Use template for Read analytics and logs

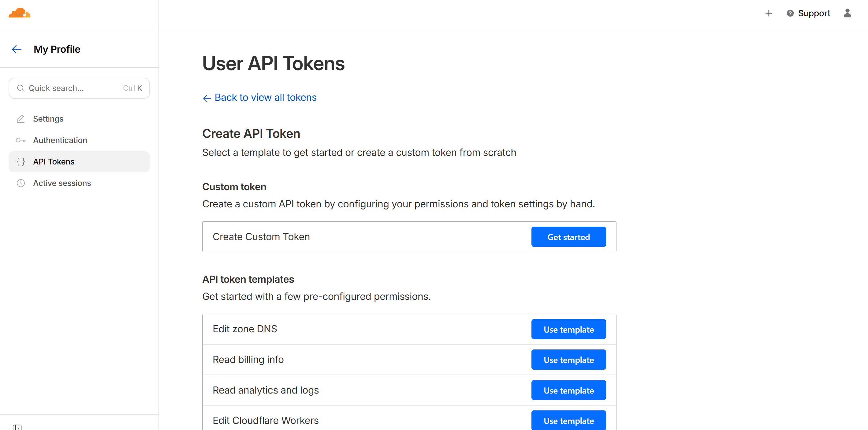tap(568, 390)
